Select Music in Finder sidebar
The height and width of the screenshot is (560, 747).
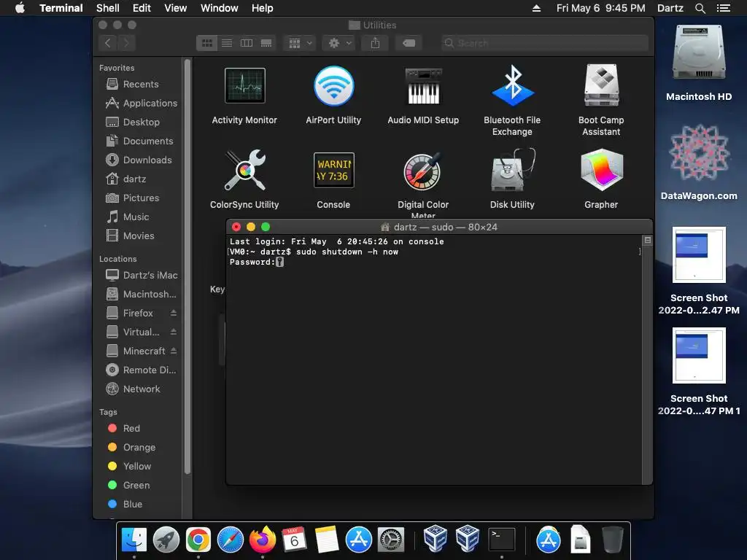127,217
